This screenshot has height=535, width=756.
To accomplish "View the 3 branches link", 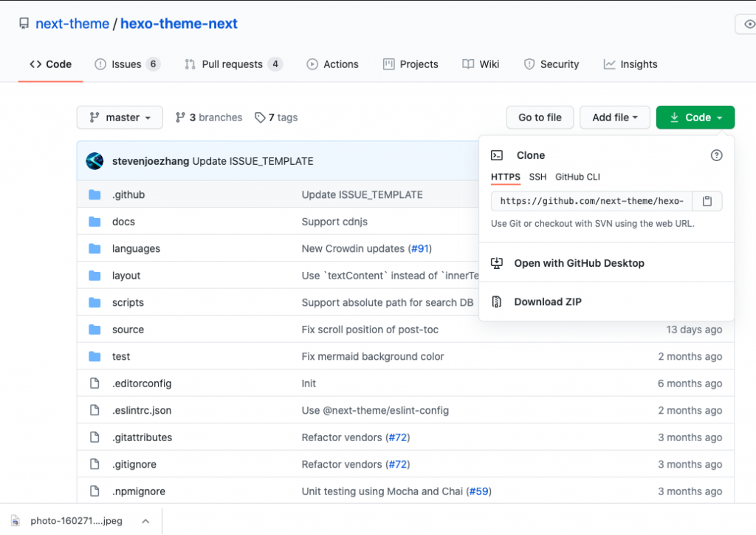I will click(x=209, y=117).
